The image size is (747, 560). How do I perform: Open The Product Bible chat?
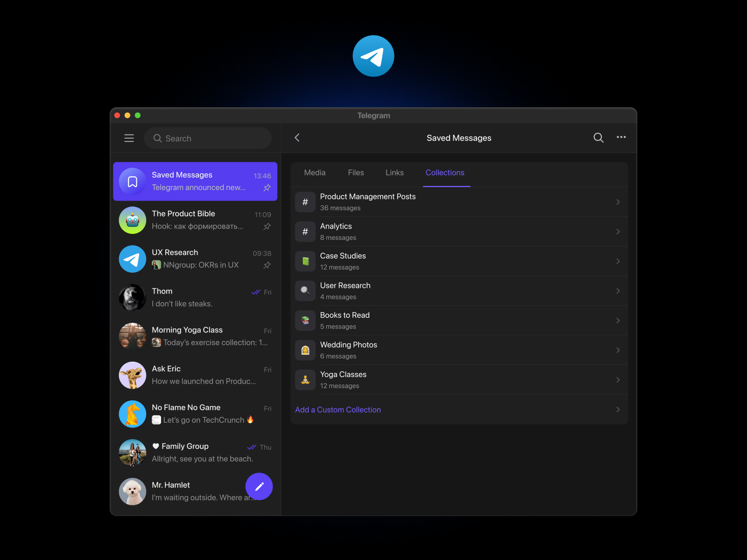point(195,220)
